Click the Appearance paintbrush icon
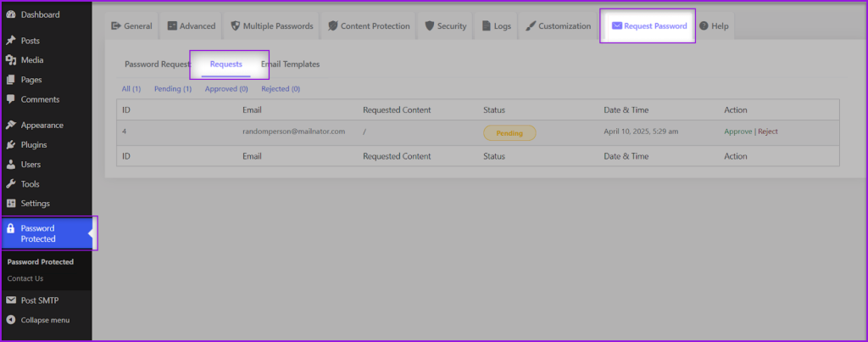The image size is (868, 342). 10,125
